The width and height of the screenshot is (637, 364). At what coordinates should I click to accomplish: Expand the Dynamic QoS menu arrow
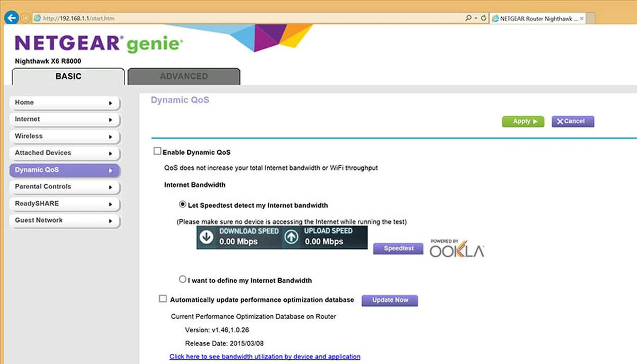coord(111,170)
